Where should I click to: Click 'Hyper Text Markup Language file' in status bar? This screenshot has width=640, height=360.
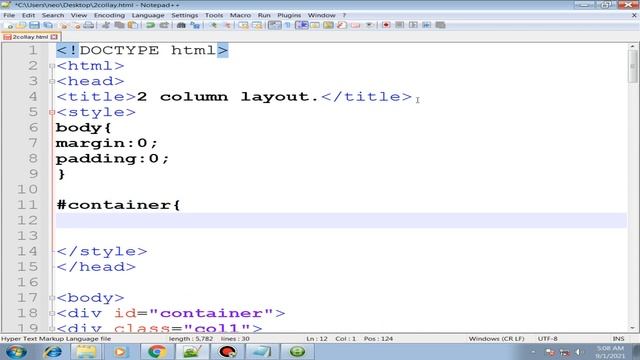tap(56, 339)
